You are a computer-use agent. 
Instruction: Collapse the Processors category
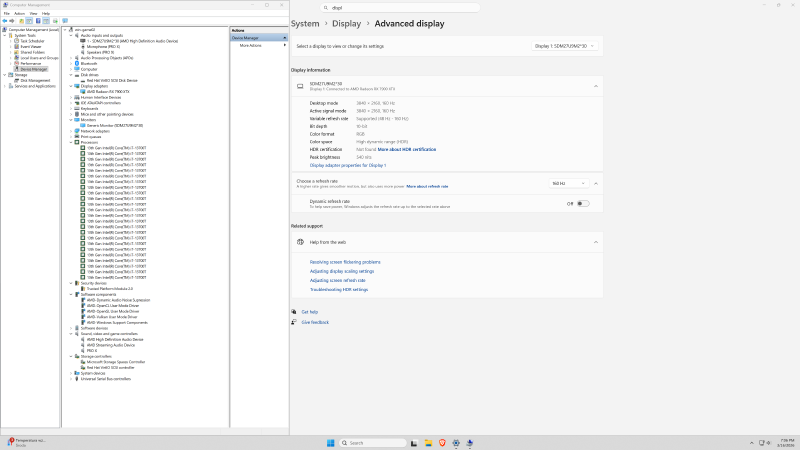71,142
